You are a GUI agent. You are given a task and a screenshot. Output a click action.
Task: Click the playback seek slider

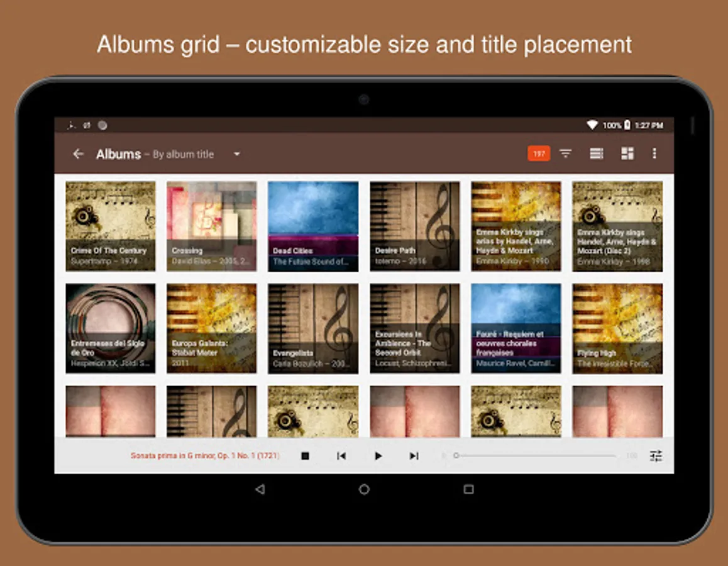(x=535, y=455)
